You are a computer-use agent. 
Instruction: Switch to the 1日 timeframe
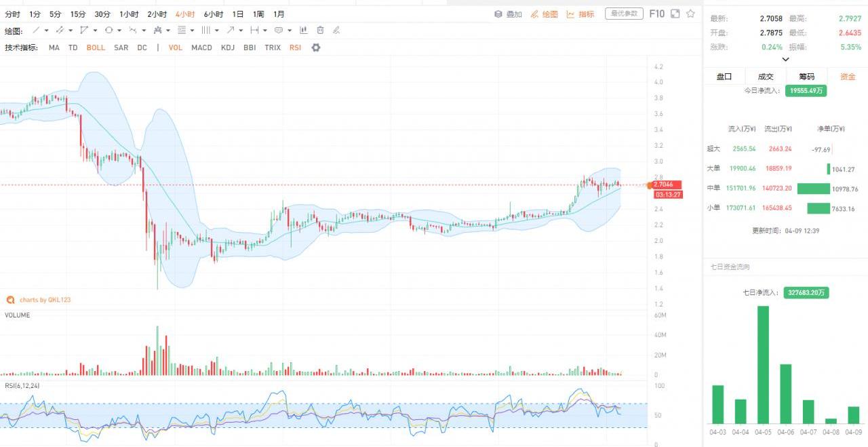238,14
